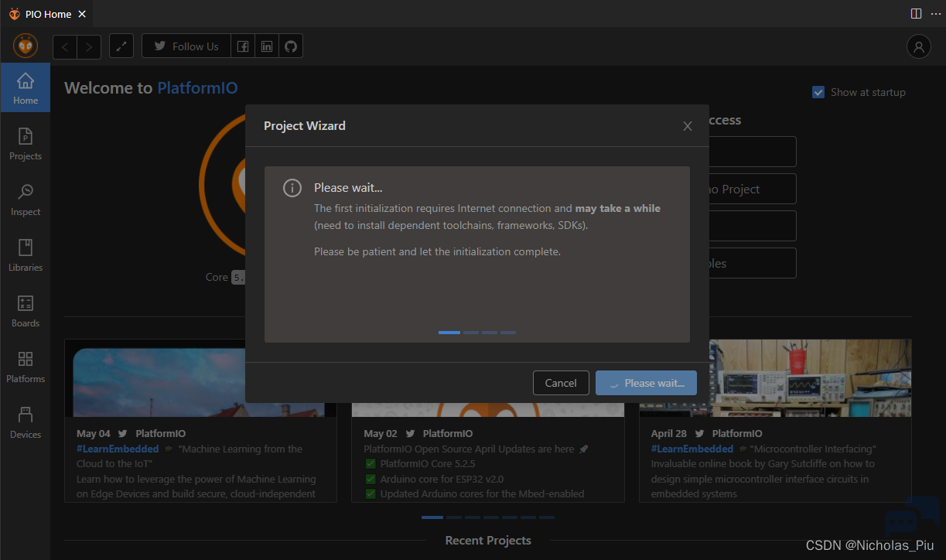Viewport: 946px width, 560px height.
Task: Open the Inspect sidebar item
Action: [26, 200]
